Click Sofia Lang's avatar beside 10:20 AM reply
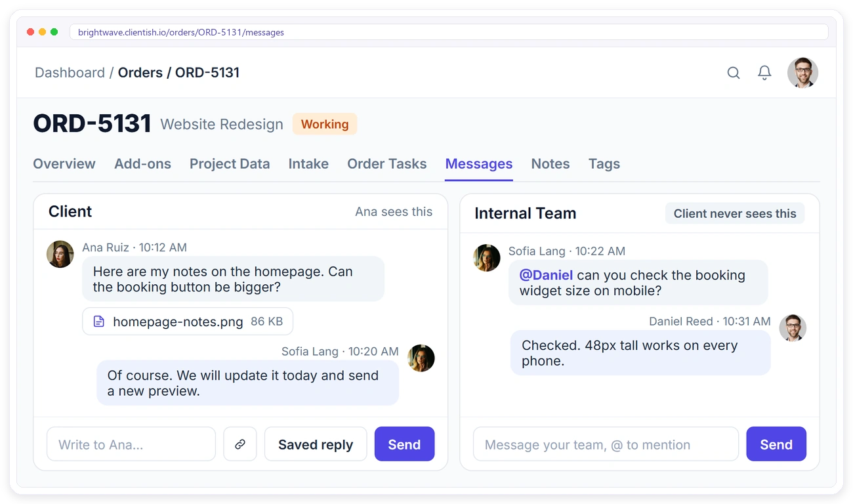Viewport: 853px width, 504px height. [421, 358]
